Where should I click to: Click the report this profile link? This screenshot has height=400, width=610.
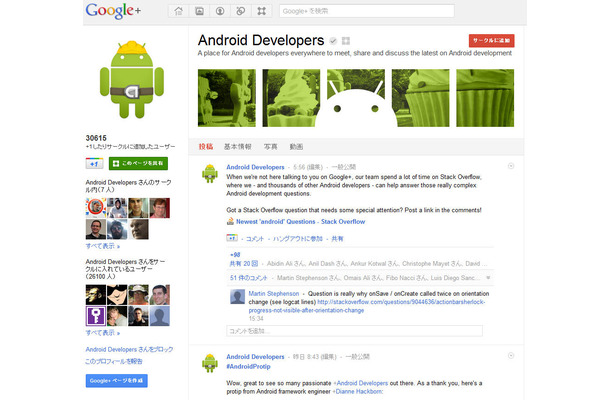click(x=114, y=361)
